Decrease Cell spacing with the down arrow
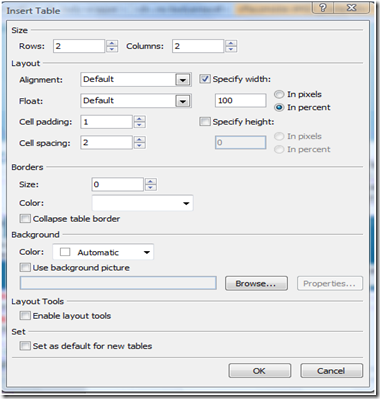 point(140,146)
